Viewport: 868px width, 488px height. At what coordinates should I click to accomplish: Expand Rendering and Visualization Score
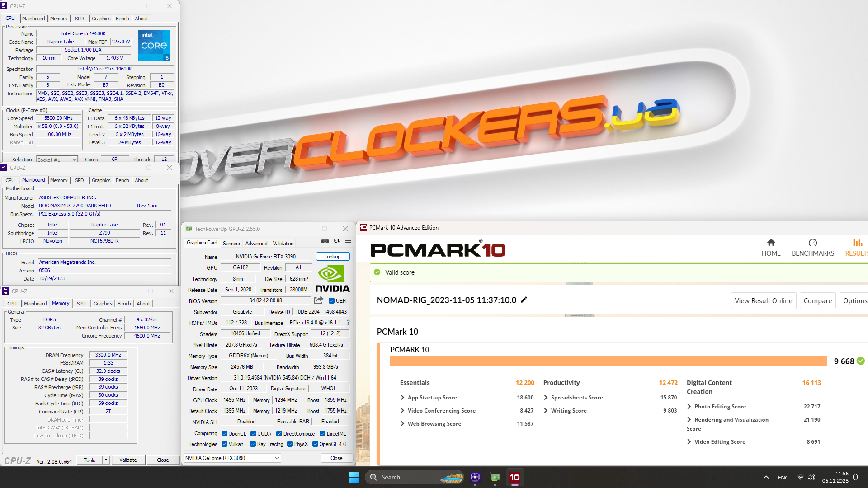click(689, 420)
